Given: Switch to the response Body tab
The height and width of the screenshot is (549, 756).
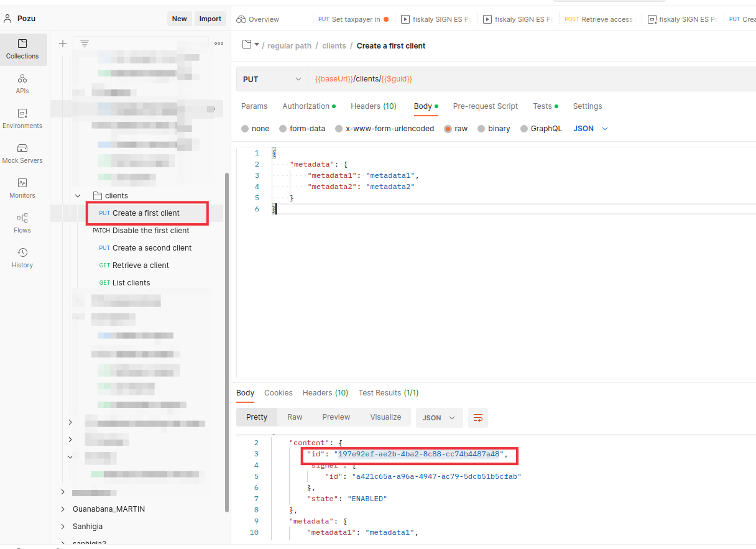Looking at the screenshot, I should pyautogui.click(x=246, y=393).
